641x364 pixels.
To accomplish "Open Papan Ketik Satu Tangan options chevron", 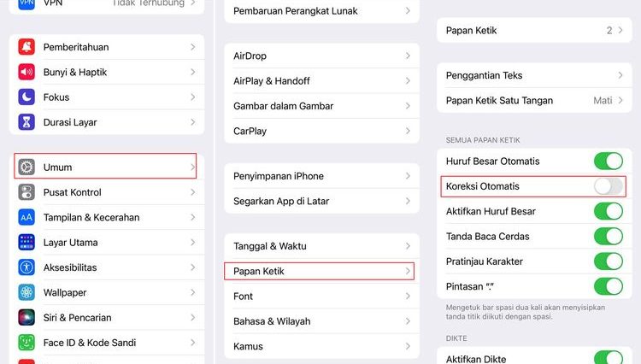I will coord(620,101).
